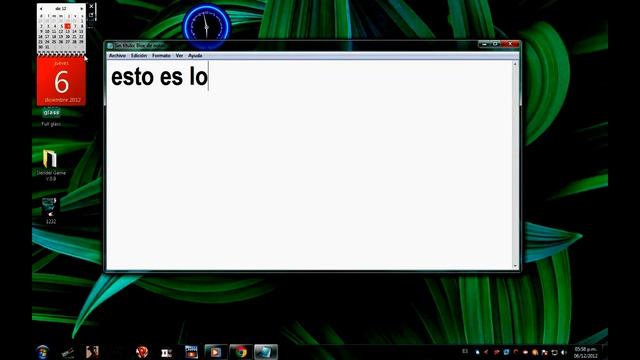Open the media player taskbar button
The width and height of the screenshot is (640, 360).
[x=216, y=352]
